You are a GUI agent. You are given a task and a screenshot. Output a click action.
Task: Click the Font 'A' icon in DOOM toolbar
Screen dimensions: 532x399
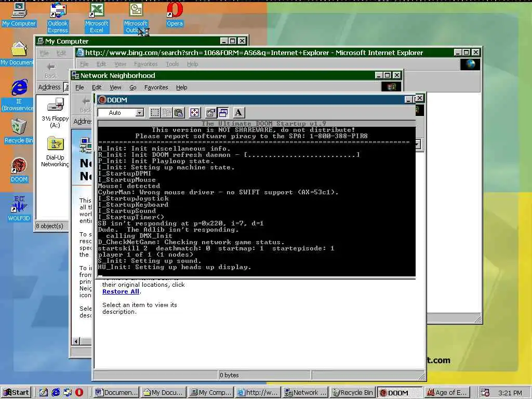238,113
